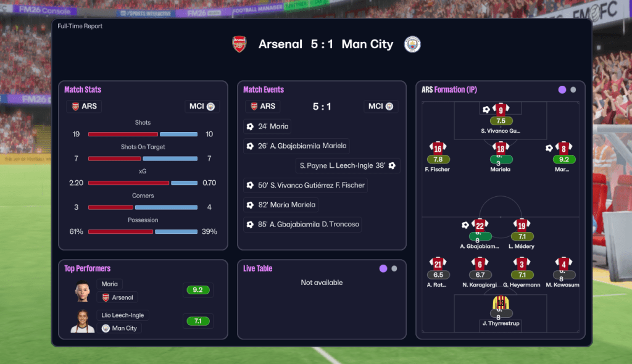This screenshot has width=632, height=364.
Task: Select ARS team tab in Match Stats
Action: point(84,106)
